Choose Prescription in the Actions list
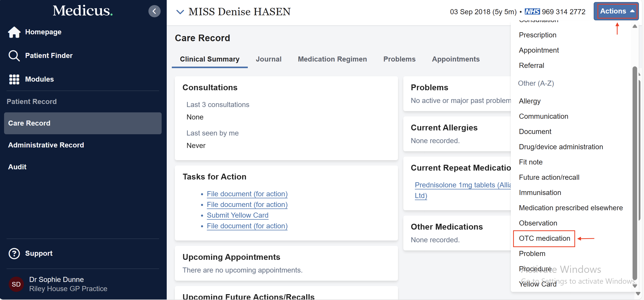 point(538,35)
